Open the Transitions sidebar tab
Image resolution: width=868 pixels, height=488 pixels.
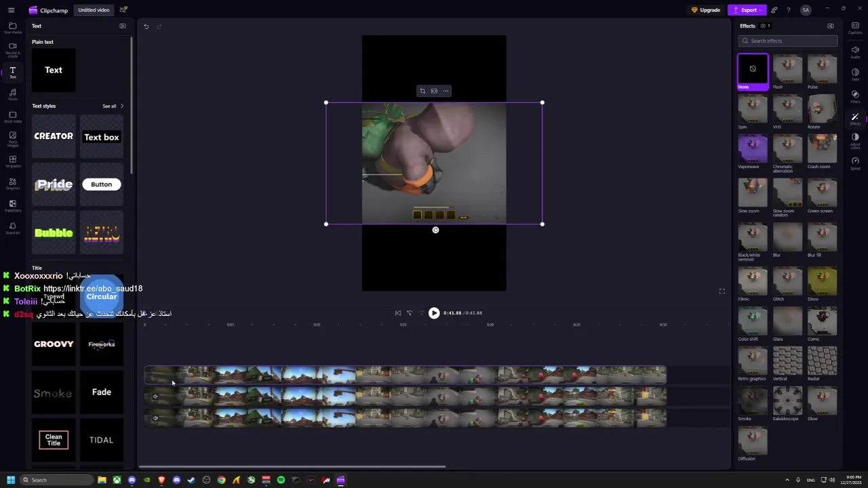12,206
